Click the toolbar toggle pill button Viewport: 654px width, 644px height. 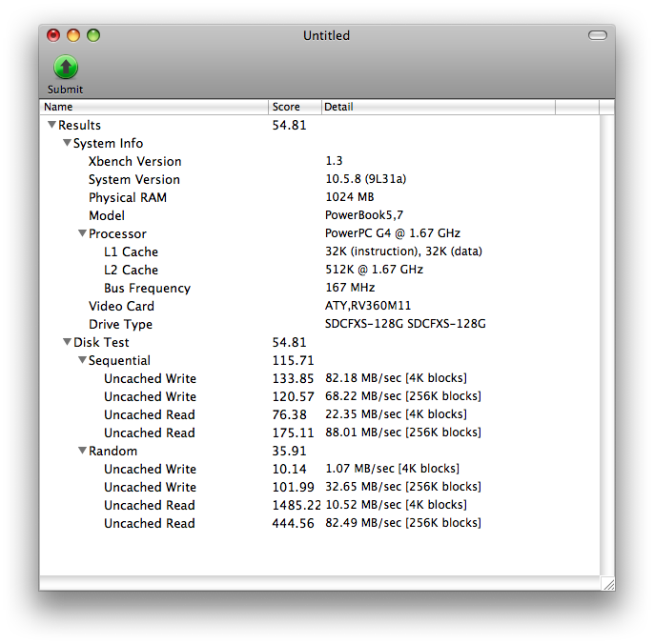point(597,35)
